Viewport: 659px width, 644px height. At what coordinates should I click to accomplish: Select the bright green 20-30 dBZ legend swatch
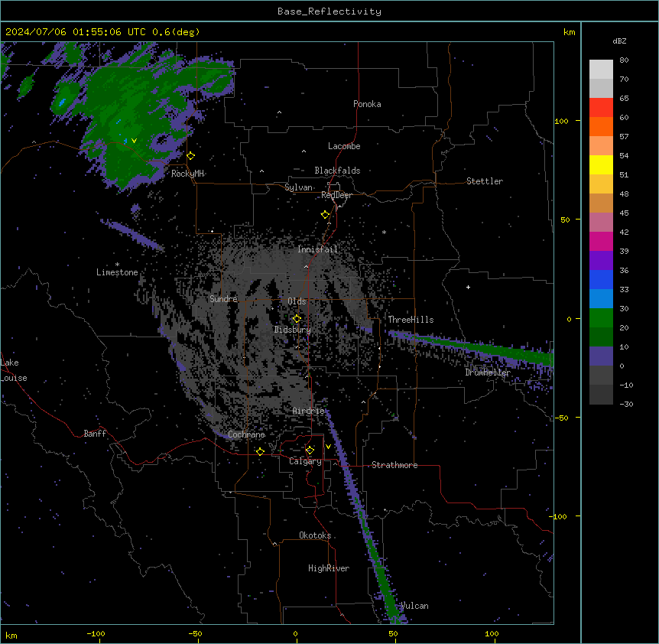click(601, 318)
